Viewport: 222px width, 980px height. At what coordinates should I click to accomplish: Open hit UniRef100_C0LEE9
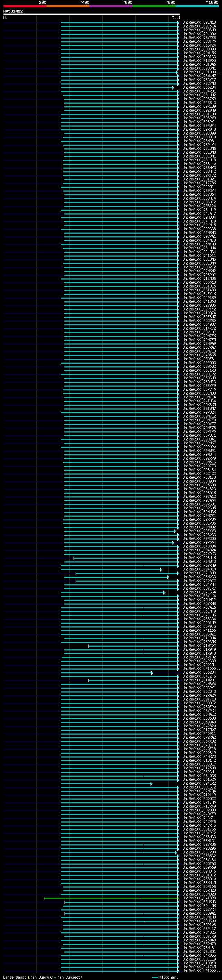[199, 959]
